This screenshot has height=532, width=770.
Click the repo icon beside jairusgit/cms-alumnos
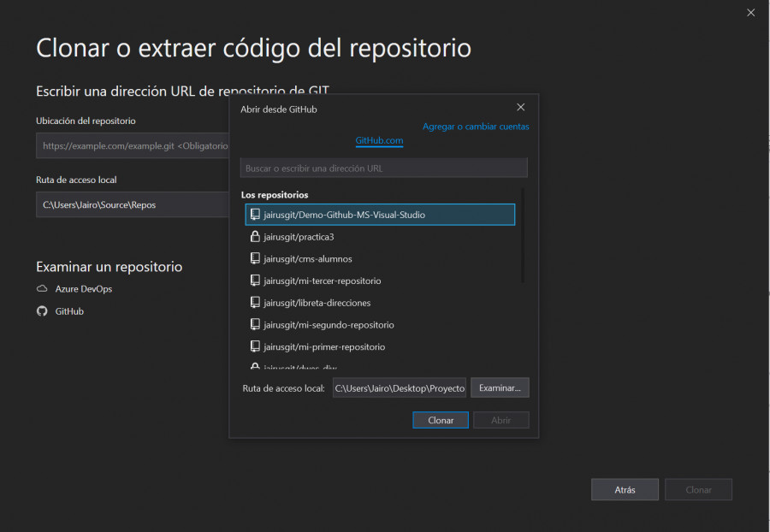[x=255, y=258]
